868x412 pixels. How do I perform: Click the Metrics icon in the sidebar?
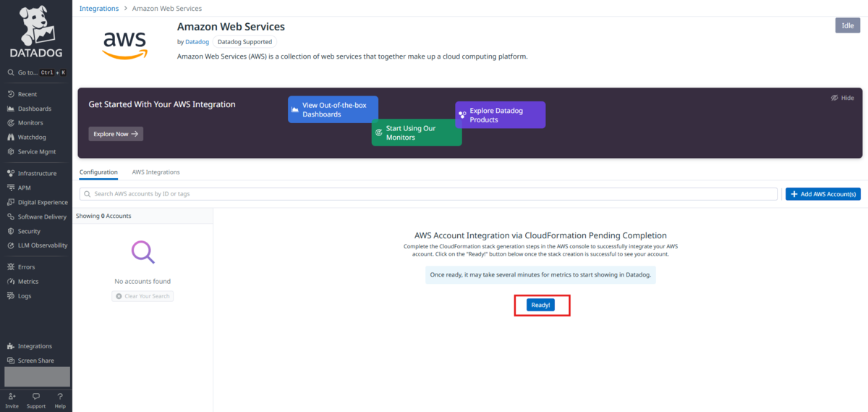point(11,282)
